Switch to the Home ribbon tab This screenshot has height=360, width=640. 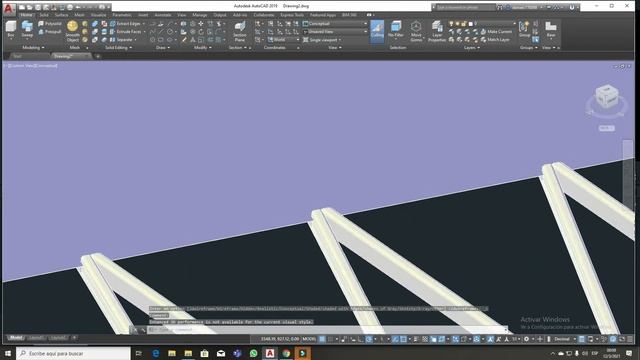pyautogui.click(x=26, y=15)
